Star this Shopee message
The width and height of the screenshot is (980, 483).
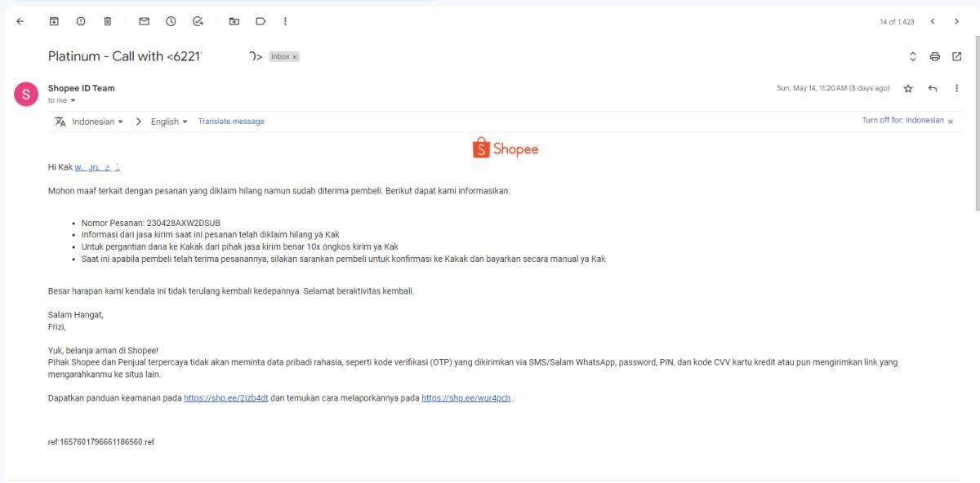tap(908, 88)
